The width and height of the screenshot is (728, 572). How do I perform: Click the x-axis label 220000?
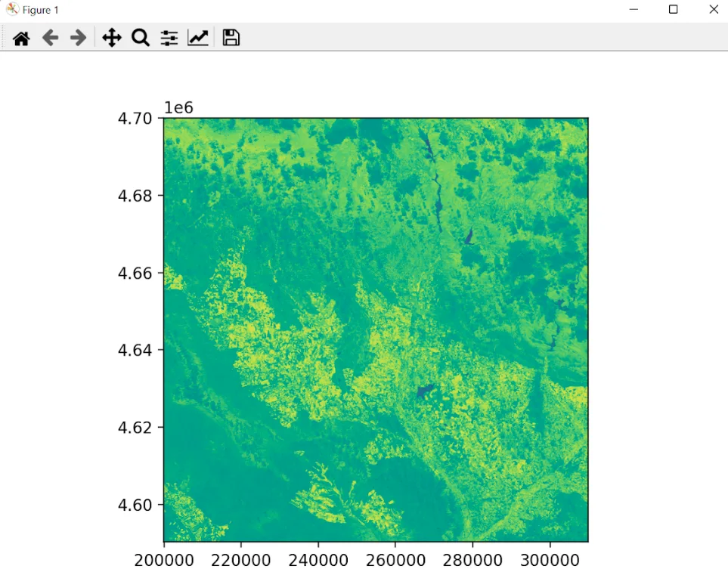[241, 561]
